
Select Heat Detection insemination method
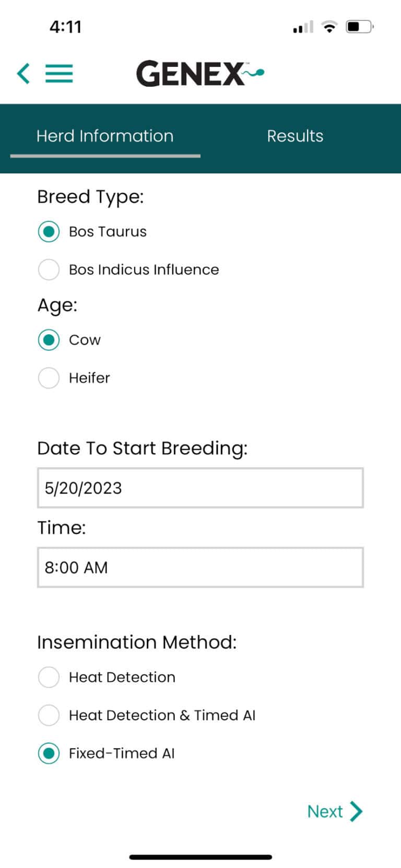coord(49,677)
